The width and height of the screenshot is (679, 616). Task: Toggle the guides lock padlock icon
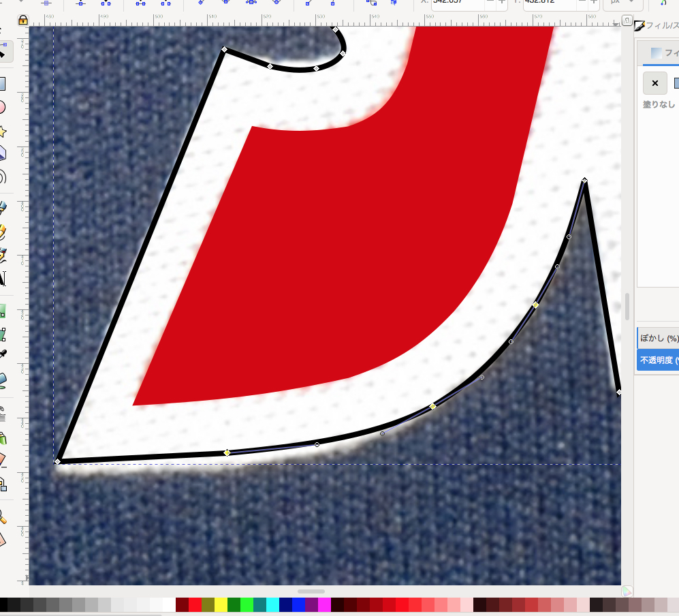point(23,20)
